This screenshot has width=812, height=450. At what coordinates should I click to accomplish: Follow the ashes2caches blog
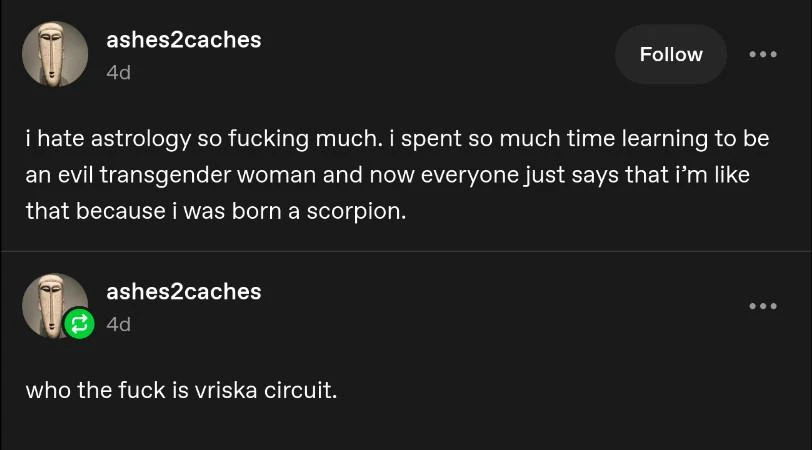click(x=670, y=55)
